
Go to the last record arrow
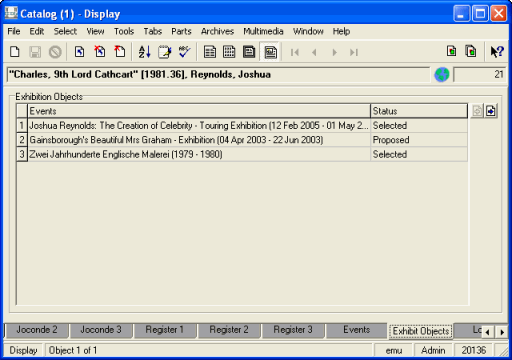[x=354, y=52]
